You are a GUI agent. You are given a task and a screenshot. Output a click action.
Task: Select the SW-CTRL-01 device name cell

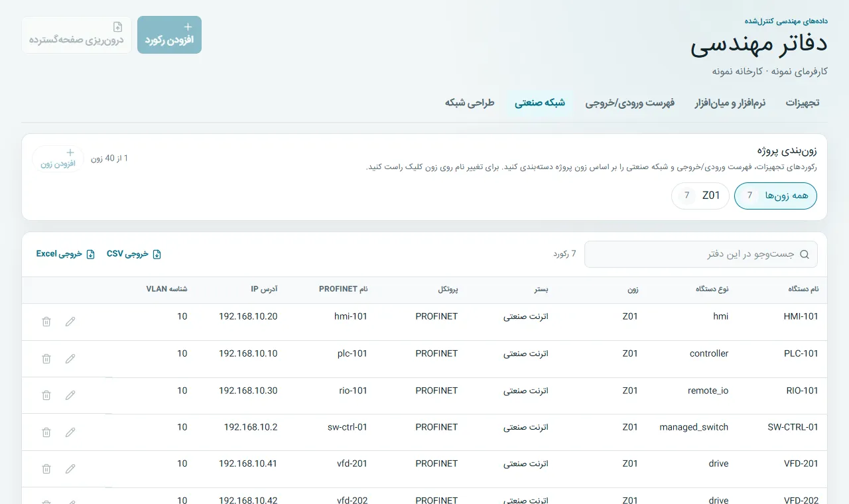[793, 427]
